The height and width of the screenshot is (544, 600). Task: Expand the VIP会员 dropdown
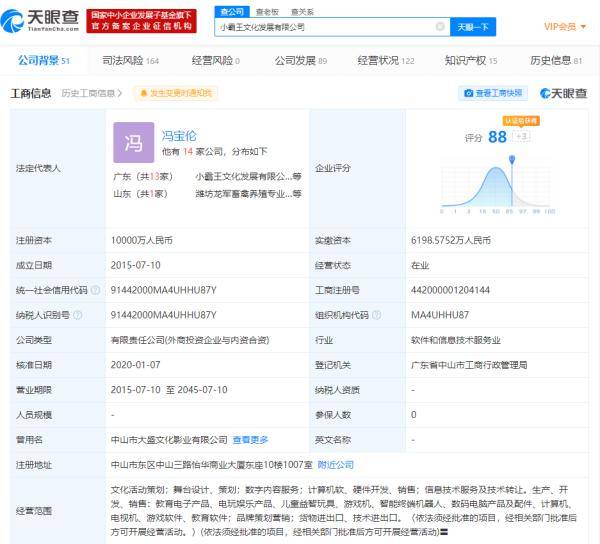pos(565,26)
